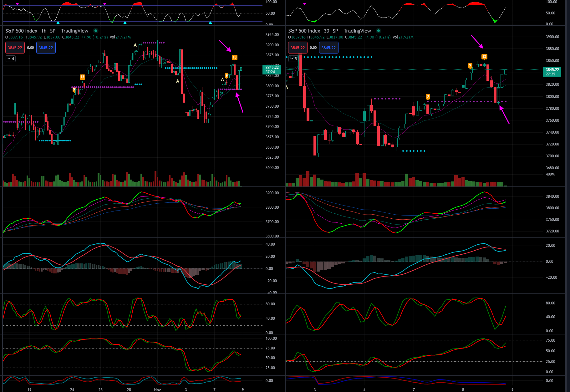Screen dimensions: 570x392
Task: Click the orange 9 marker near 3800 on 30-minute chart
Action: (x=428, y=96)
